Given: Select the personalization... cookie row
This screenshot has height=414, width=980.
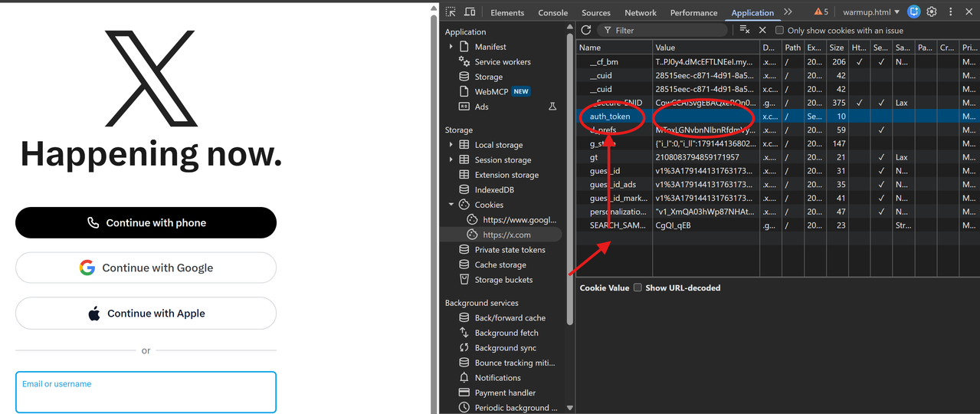Looking at the screenshot, I should (778, 212).
